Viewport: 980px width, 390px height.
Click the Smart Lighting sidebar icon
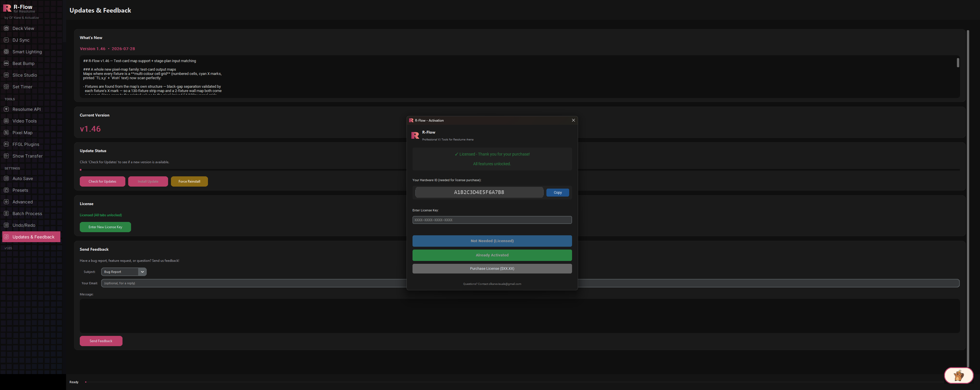pyautogui.click(x=6, y=52)
